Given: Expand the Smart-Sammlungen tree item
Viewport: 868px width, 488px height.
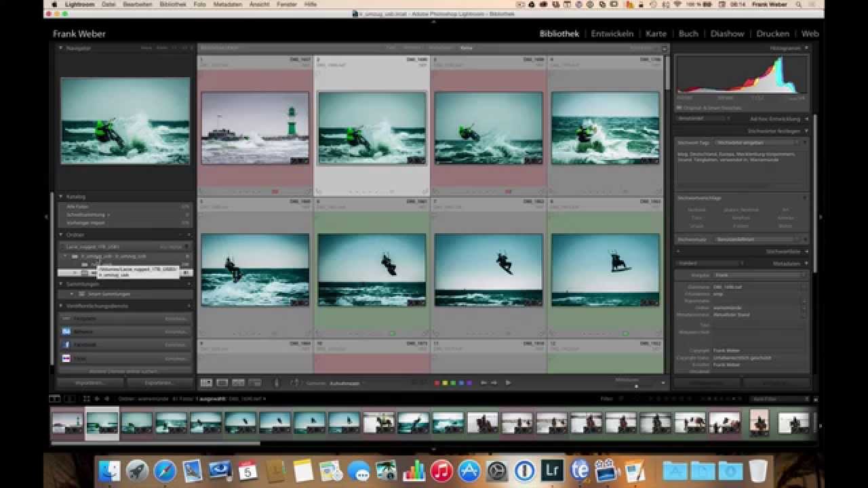Looking at the screenshot, I should pos(71,294).
